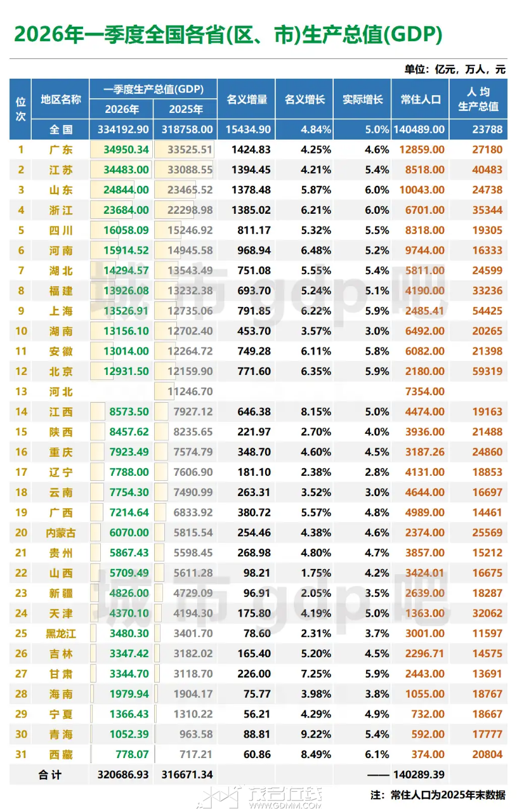Select the 人均生产总值 column header
The image size is (517, 812).
pos(478,99)
